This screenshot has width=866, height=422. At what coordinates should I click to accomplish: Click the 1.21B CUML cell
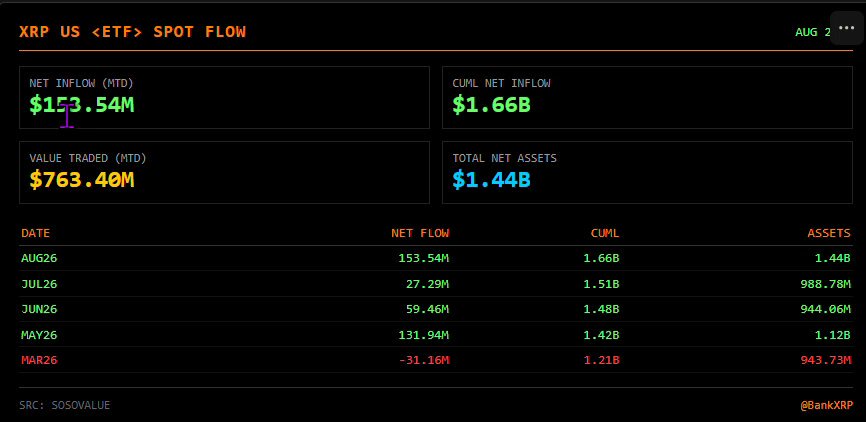601,360
